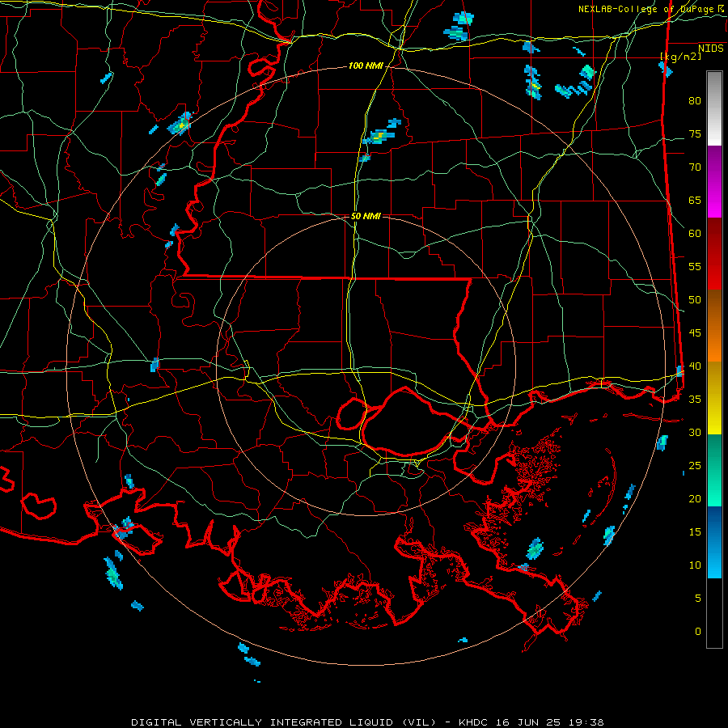Click the legend value 45
This screenshot has height=728, width=728.
[695, 333]
